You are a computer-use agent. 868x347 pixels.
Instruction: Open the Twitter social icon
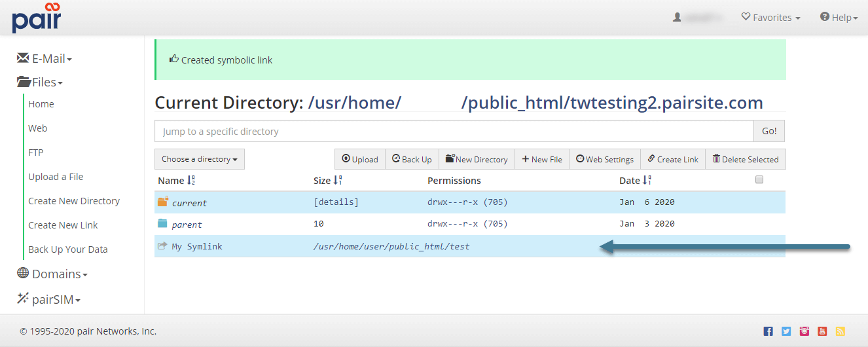[786, 331]
